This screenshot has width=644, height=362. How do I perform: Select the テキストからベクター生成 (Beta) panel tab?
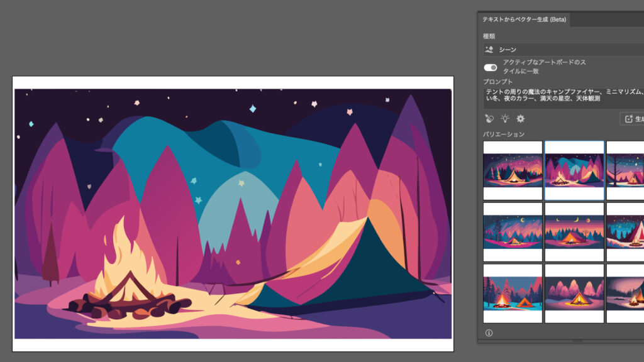(x=525, y=19)
